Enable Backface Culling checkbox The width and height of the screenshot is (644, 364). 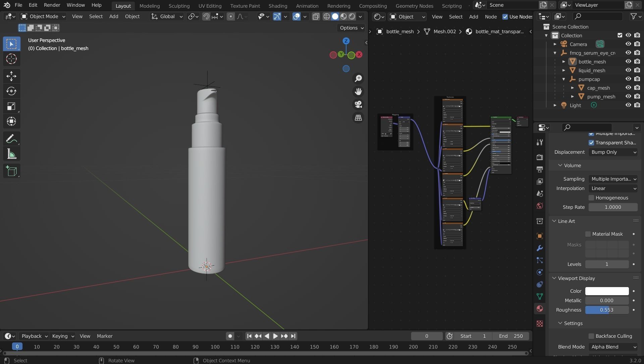tap(591, 336)
